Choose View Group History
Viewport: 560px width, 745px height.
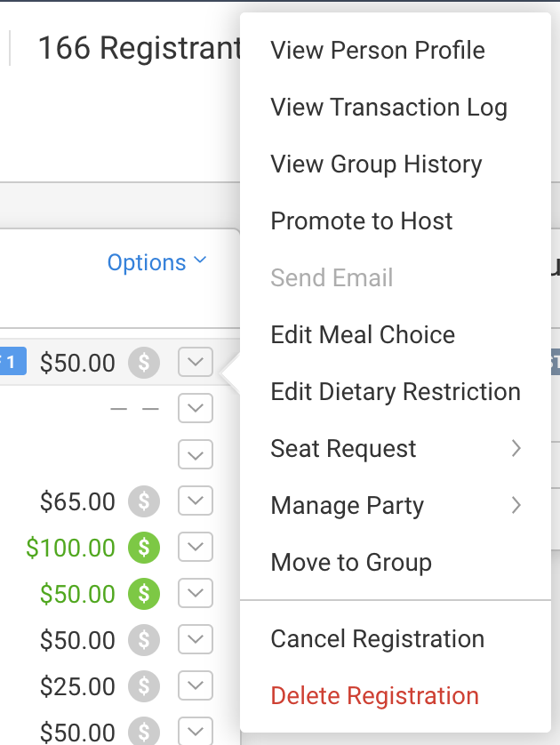pyautogui.click(x=376, y=164)
